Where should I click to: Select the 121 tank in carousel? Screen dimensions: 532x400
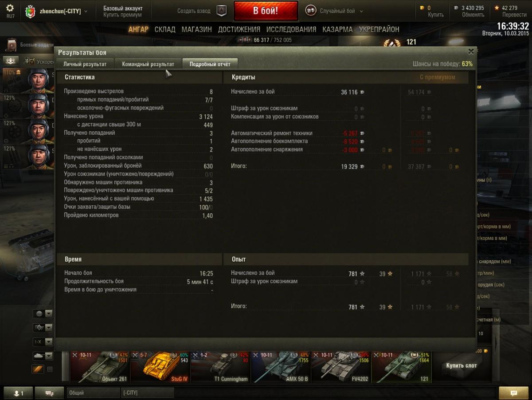[x=401, y=367]
